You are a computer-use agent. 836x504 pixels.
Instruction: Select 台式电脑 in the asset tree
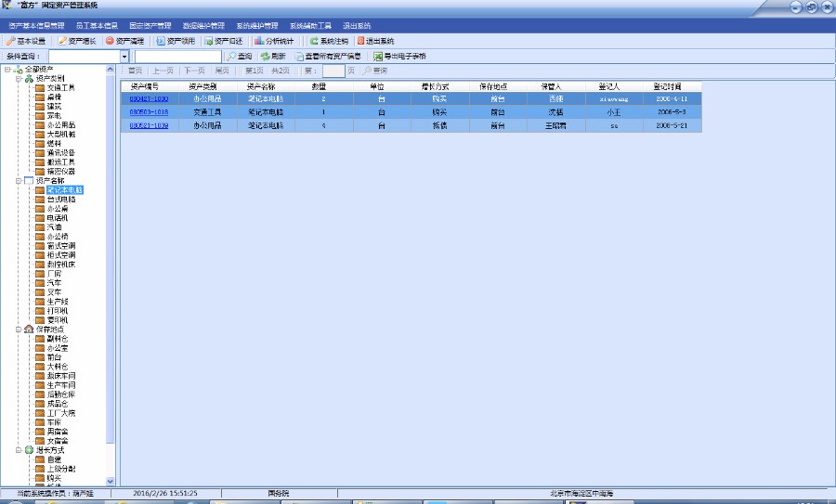point(61,200)
